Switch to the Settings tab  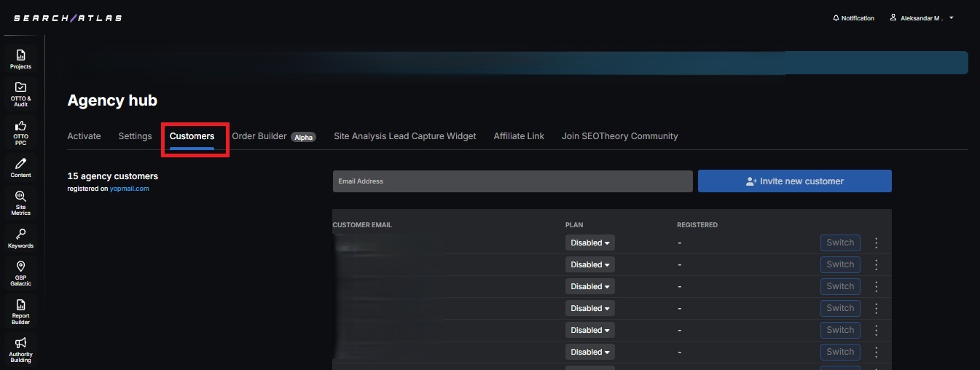[x=135, y=136]
